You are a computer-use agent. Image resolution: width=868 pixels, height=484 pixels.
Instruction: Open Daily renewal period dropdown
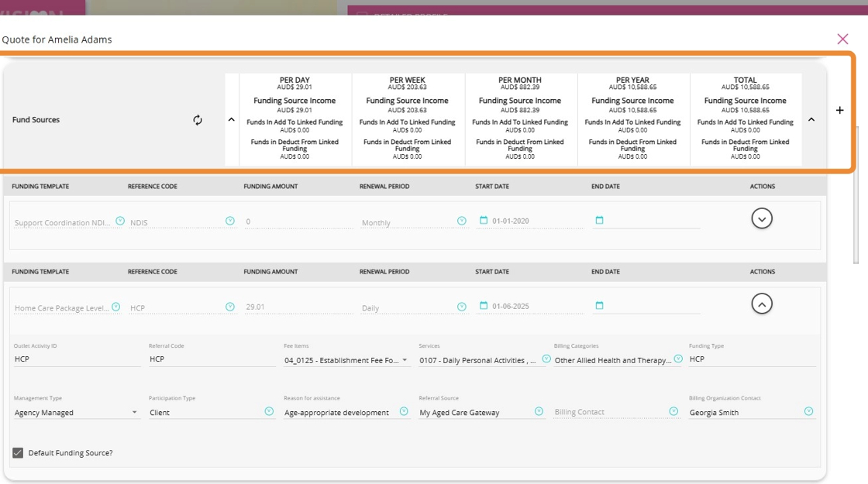click(462, 307)
